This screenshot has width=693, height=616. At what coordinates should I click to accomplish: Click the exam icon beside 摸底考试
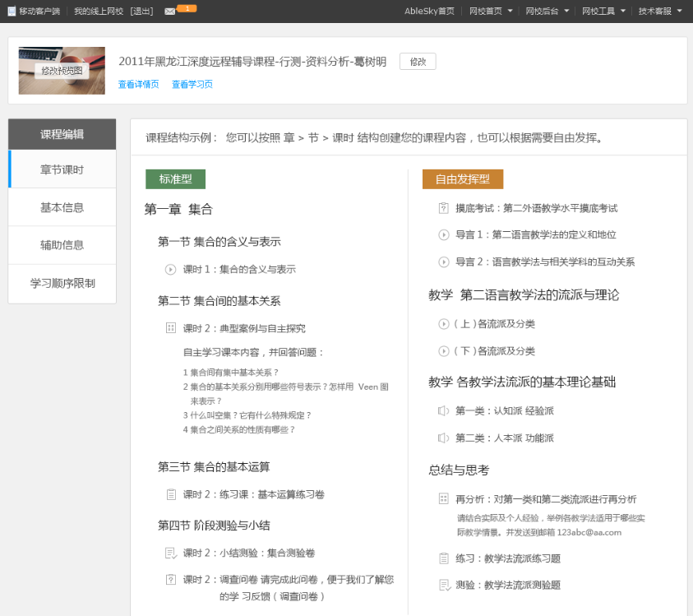[444, 208]
